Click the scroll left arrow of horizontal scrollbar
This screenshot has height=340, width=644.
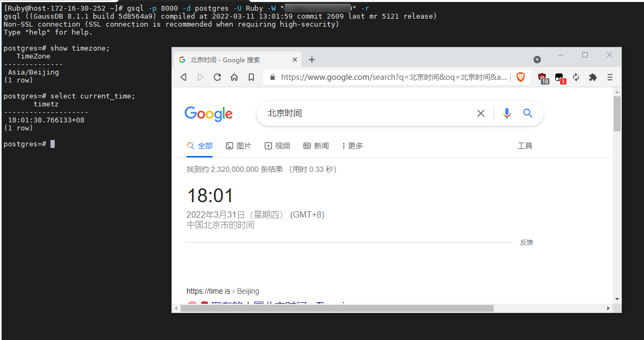176,308
